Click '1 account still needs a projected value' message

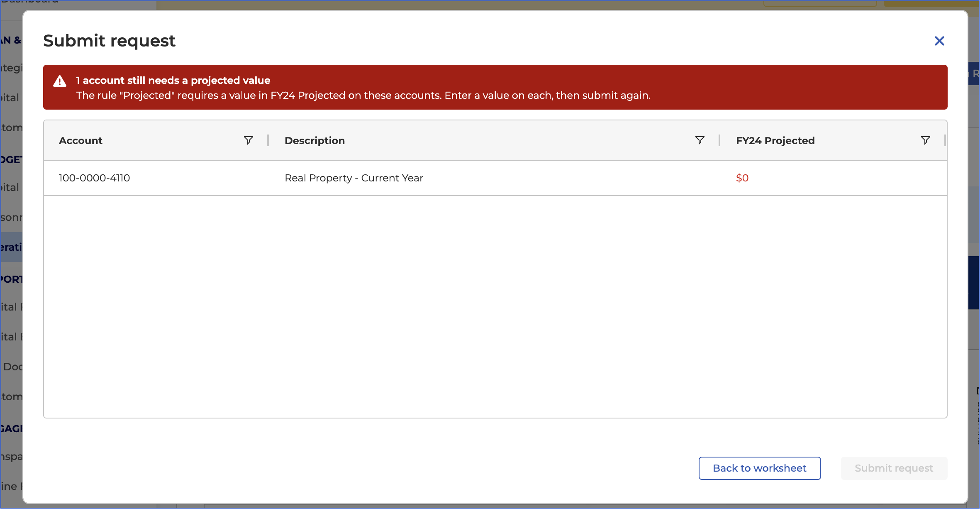pos(173,81)
